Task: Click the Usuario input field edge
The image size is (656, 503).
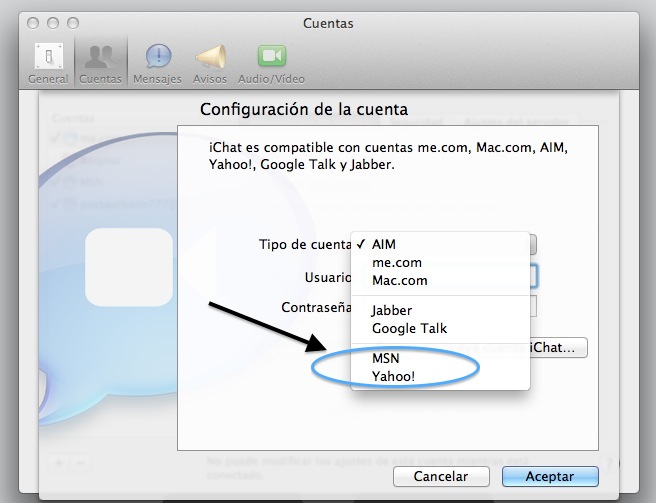Action: 533,276
